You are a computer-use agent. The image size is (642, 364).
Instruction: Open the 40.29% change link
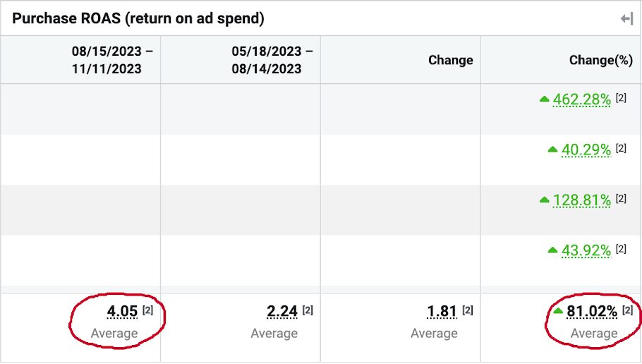point(586,150)
